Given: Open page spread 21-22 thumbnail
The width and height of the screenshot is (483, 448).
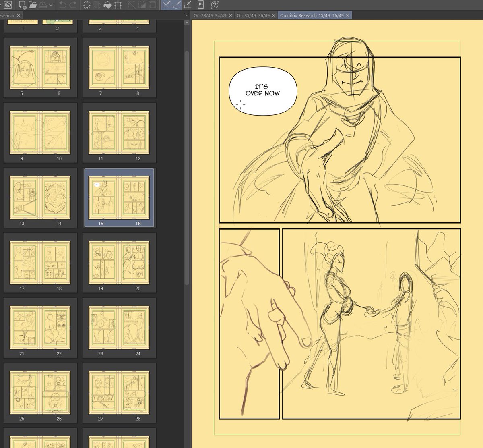Looking at the screenshot, I should (x=40, y=328).
